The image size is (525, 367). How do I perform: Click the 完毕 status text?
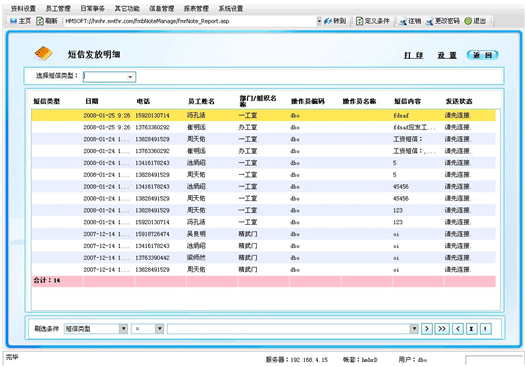pos(12,357)
